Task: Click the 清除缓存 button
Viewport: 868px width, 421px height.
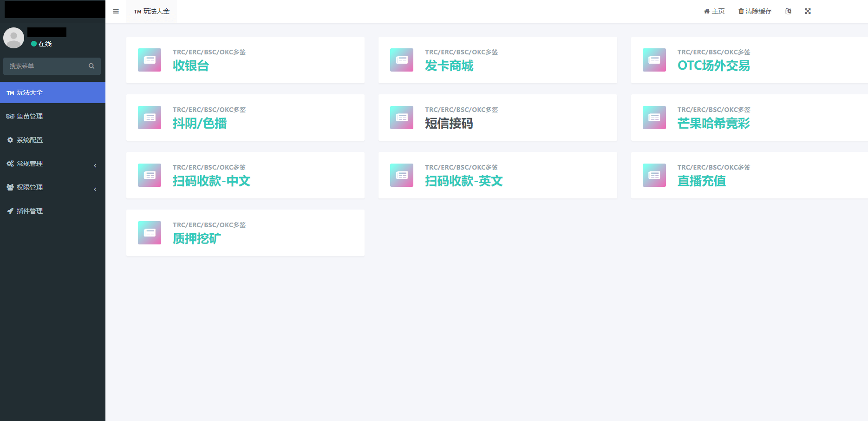Action: click(755, 11)
